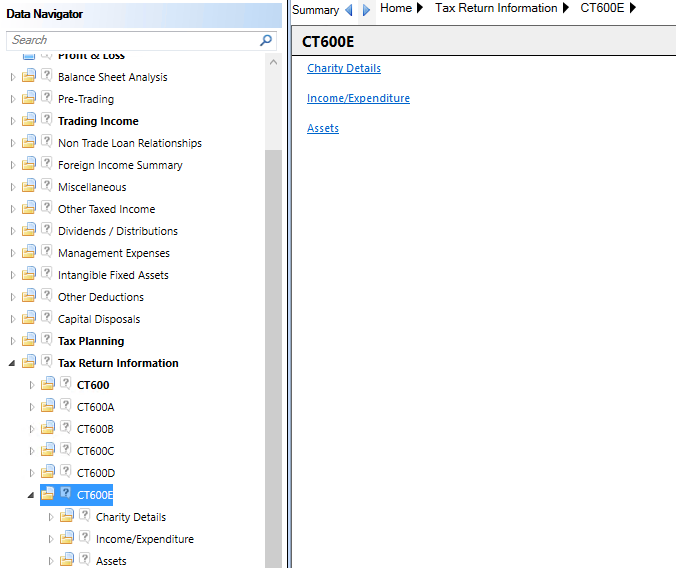Expand the Capital Disposals node
This screenshot has width=676, height=568.
[x=13, y=319]
